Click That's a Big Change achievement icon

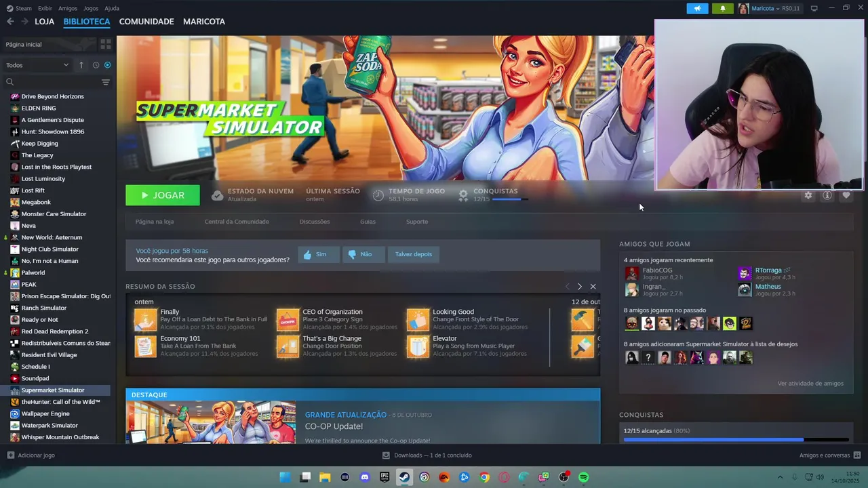click(x=288, y=346)
